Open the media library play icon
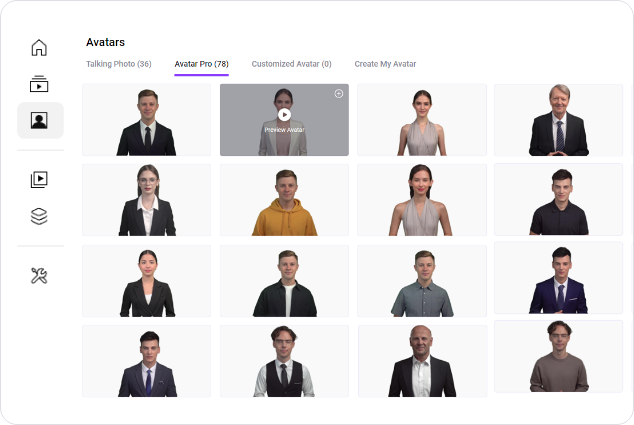This screenshot has width=634, height=425. coord(39,180)
